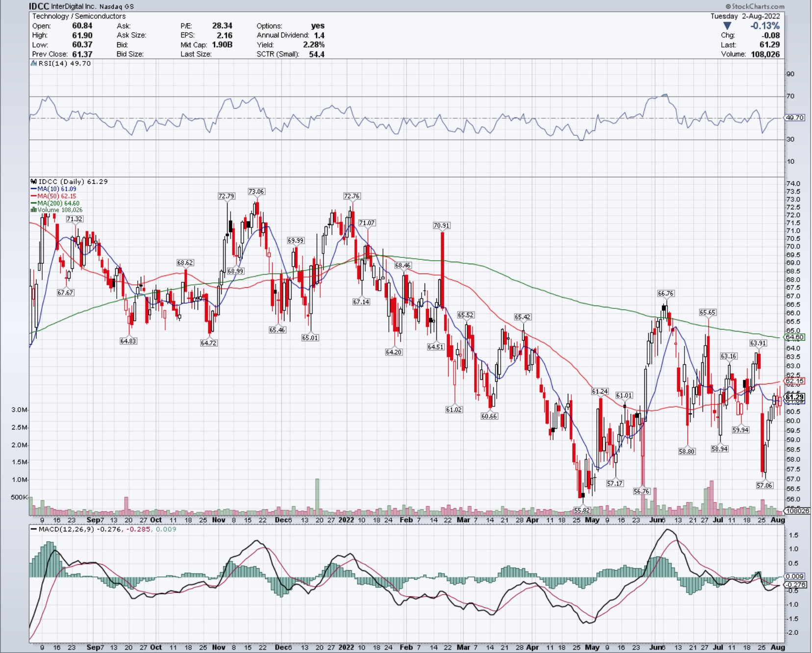Click the 2022 year label on price axis

346,520
